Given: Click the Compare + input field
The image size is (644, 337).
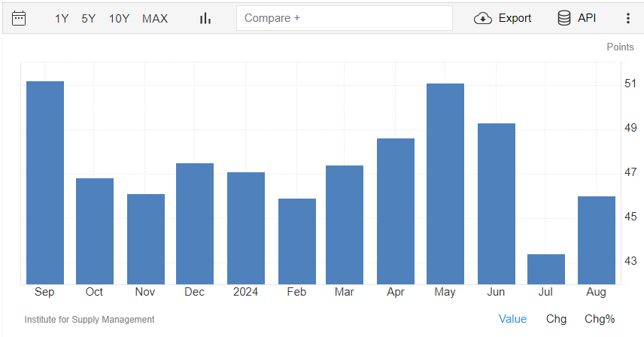Looking at the screenshot, I should coord(344,18).
